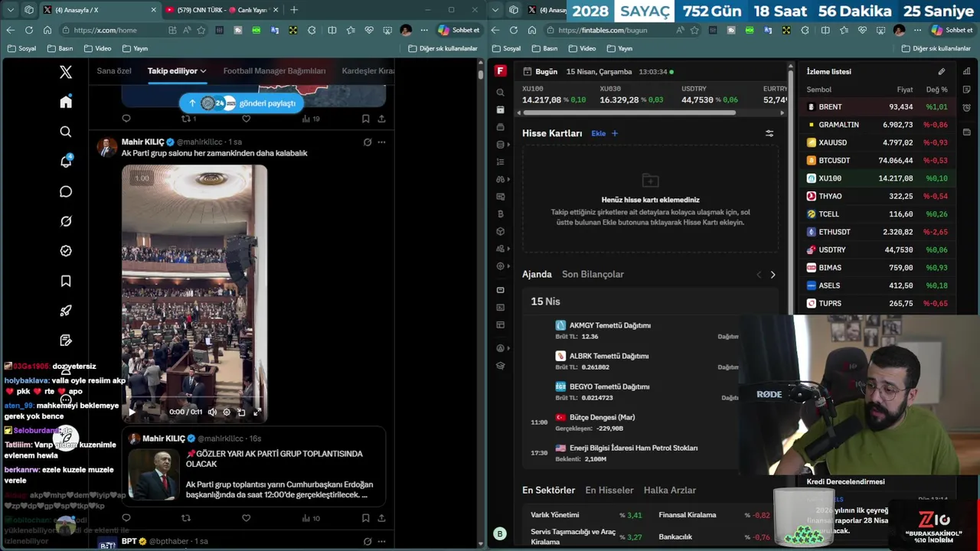The image size is (980, 551).
Task: Open video settings gear in tweet player
Action: point(227,412)
